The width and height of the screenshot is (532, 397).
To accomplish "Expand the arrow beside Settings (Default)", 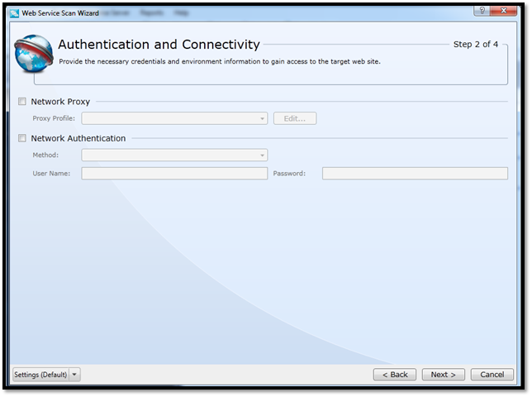I will [75, 374].
